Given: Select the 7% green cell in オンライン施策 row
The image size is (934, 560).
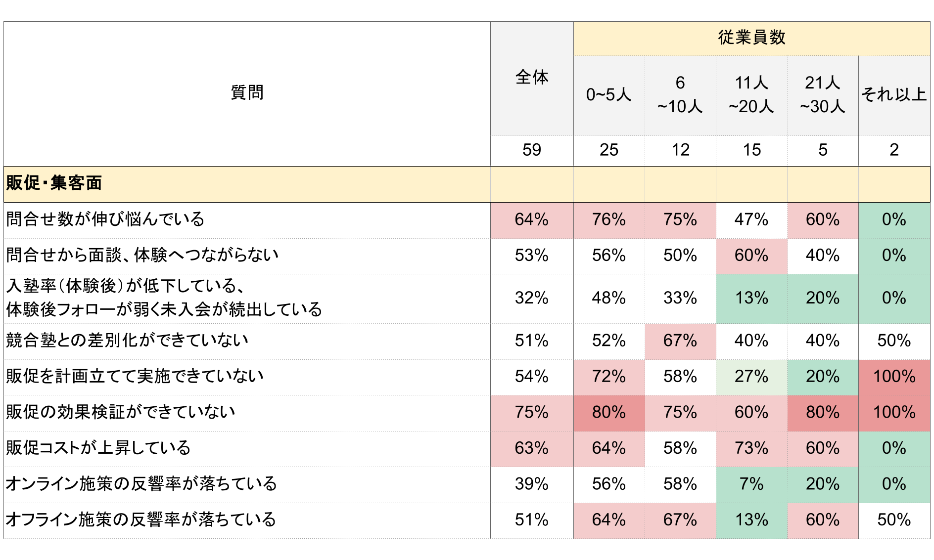Looking at the screenshot, I should coord(751,484).
